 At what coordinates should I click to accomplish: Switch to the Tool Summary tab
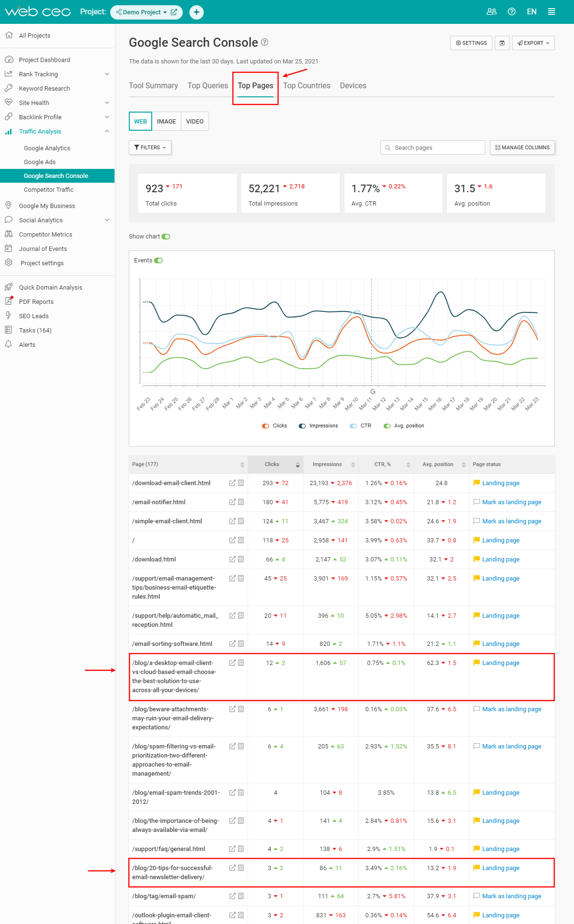coord(153,85)
